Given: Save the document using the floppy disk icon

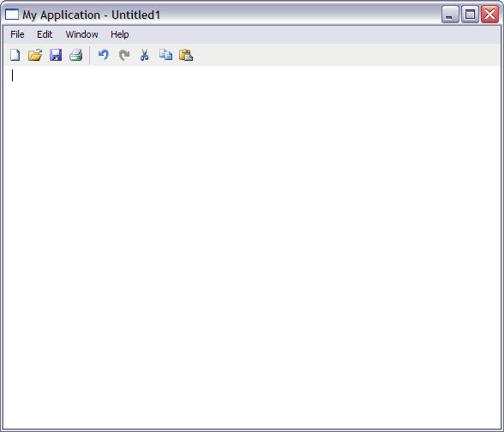Looking at the screenshot, I should point(56,55).
